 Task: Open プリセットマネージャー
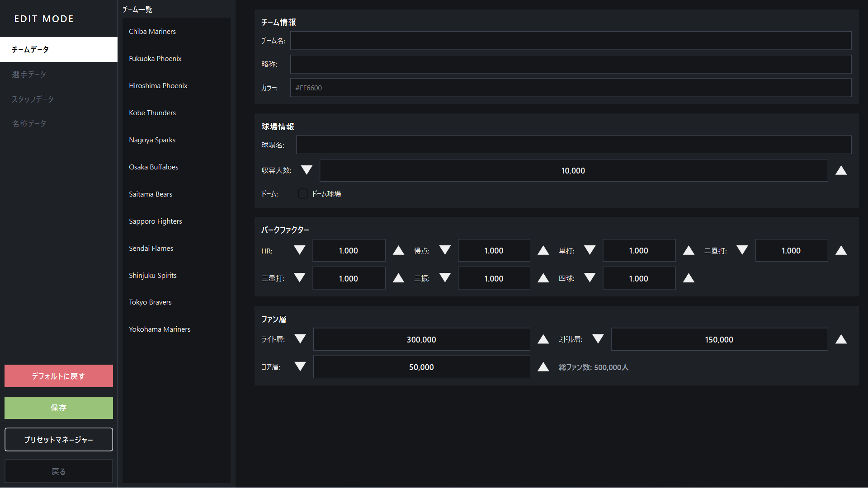pos(59,440)
